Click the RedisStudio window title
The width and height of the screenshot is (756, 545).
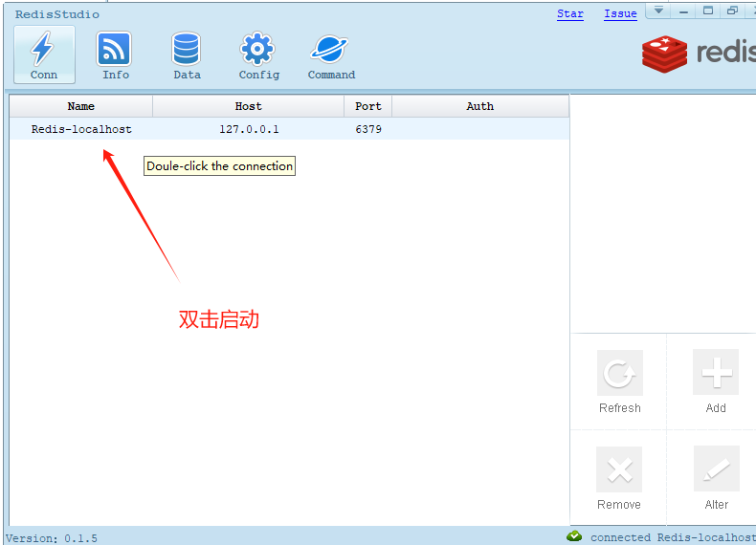(57, 14)
